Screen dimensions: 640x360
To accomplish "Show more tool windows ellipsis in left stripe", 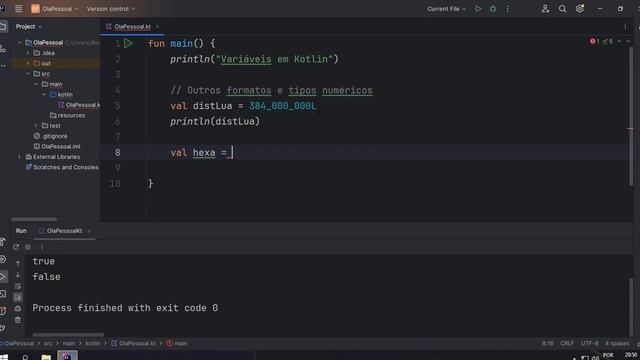I will point(3,65).
